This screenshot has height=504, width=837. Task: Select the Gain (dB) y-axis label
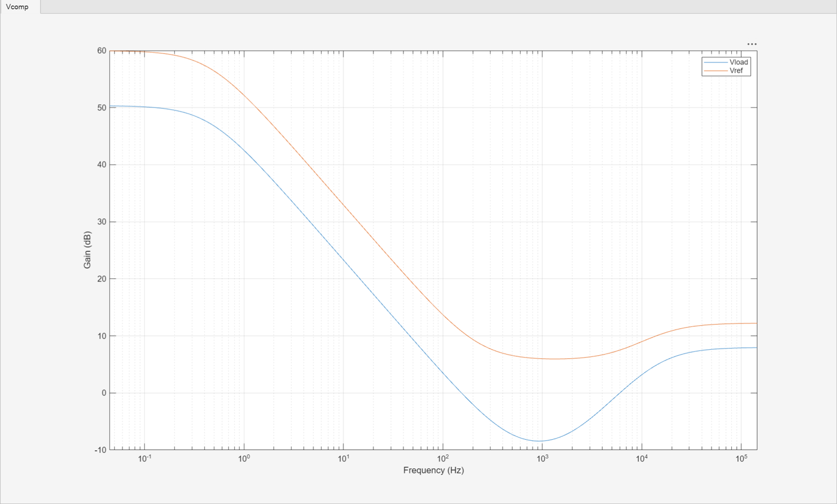coord(88,250)
